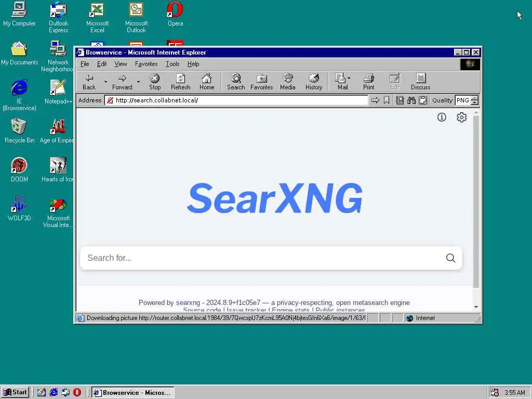532x399 pixels.
Task: Select Age of Empires desktop icon
Action: pos(57,130)
